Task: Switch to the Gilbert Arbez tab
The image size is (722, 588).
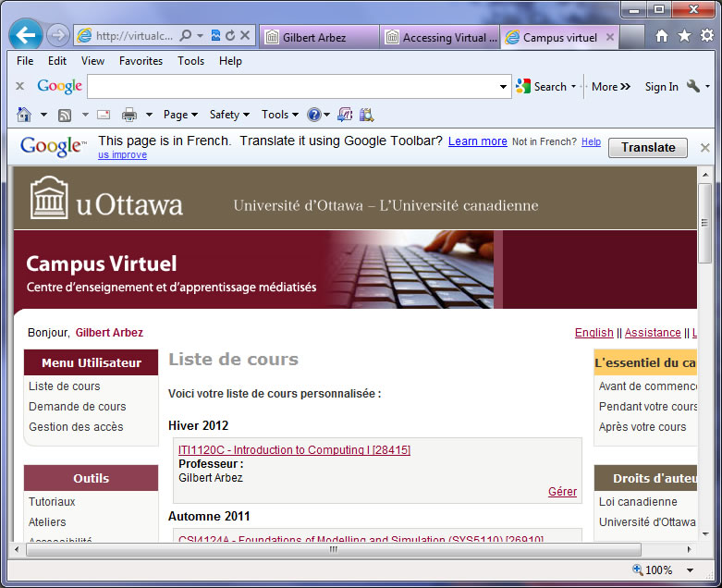Action: [x=320, y=37]
